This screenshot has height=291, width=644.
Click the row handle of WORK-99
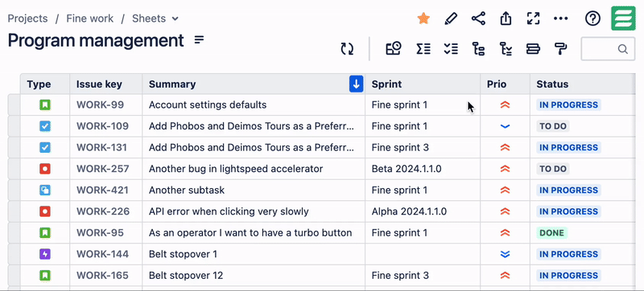[14, 105]
